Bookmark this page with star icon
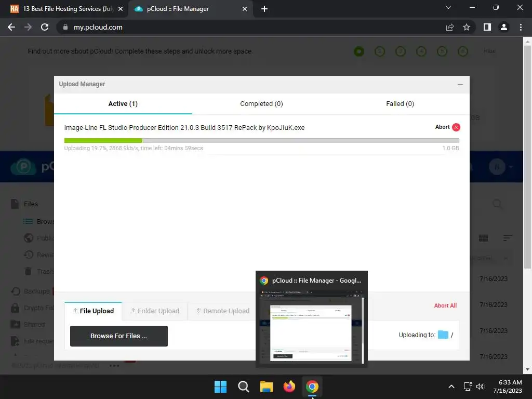The height and width of the screenshot is (399, 532). pos(466,27)
